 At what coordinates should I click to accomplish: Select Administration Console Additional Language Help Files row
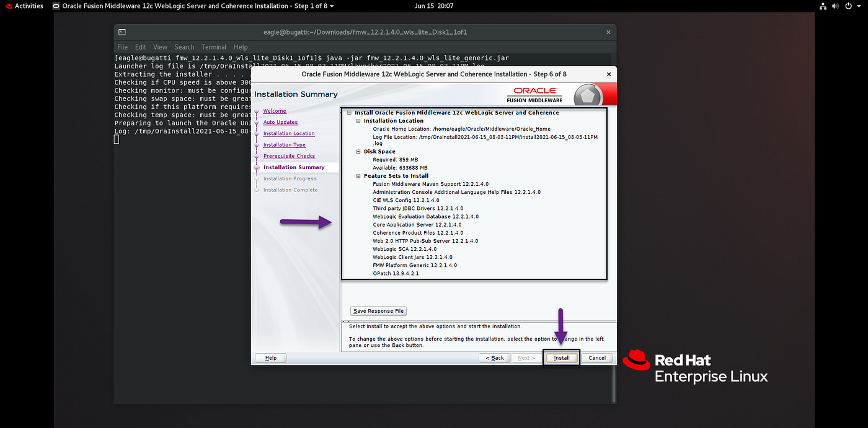coord(456,192)
